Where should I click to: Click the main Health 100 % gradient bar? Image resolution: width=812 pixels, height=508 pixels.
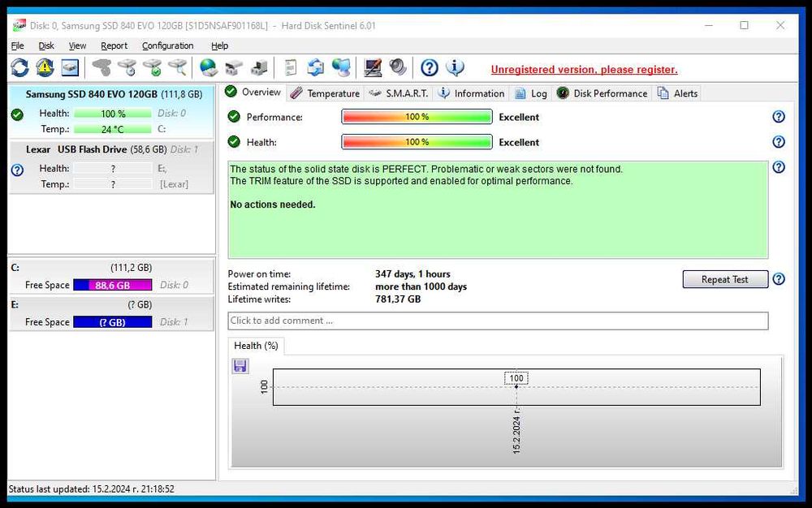click(x=417, y=142)
